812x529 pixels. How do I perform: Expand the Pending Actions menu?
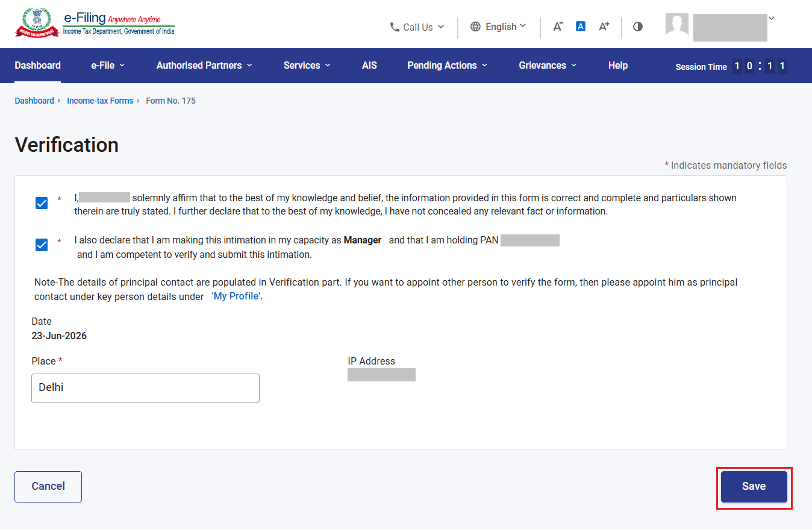pyautogui.click(x=447, y=65)
